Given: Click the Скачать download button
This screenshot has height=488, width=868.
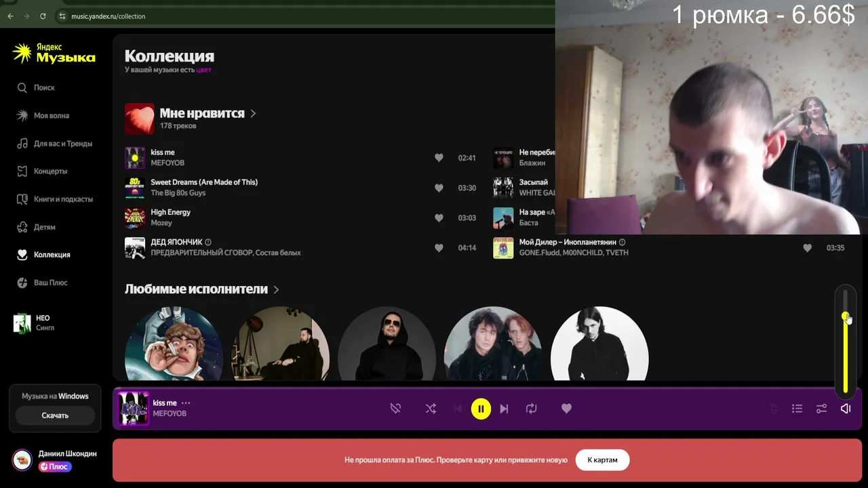Looking at the screenshot, I should [55, 415].
